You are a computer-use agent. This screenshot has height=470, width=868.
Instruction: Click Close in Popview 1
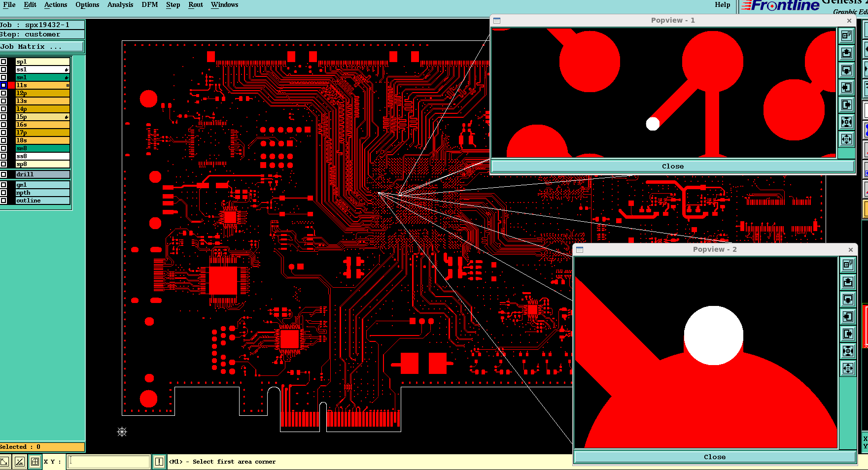click(673, 167)
